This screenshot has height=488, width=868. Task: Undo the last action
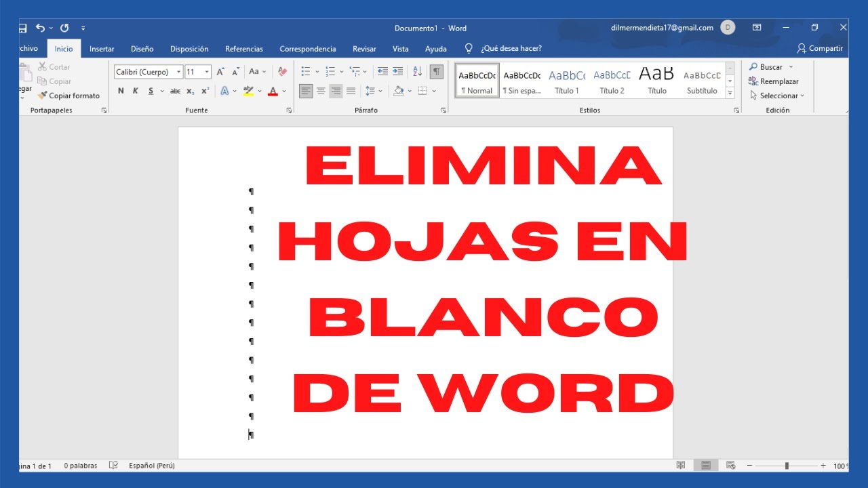tap(40, 28)
